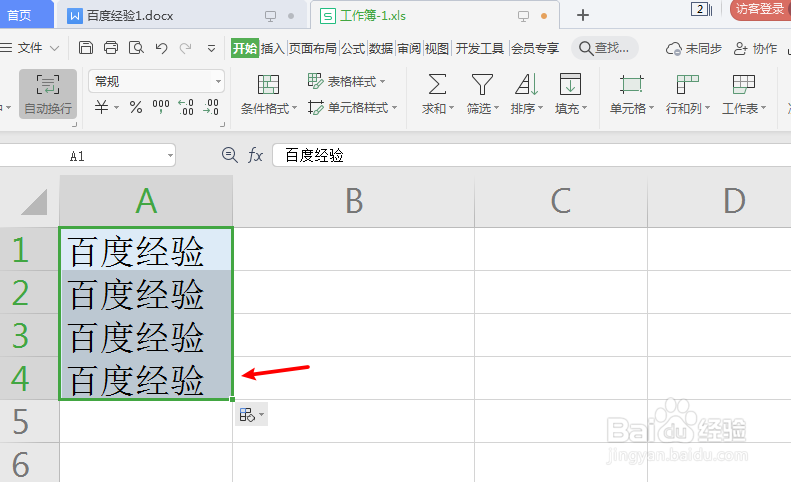Go to the 首页 home tab

pyautogui.click(x=25, y=15)
